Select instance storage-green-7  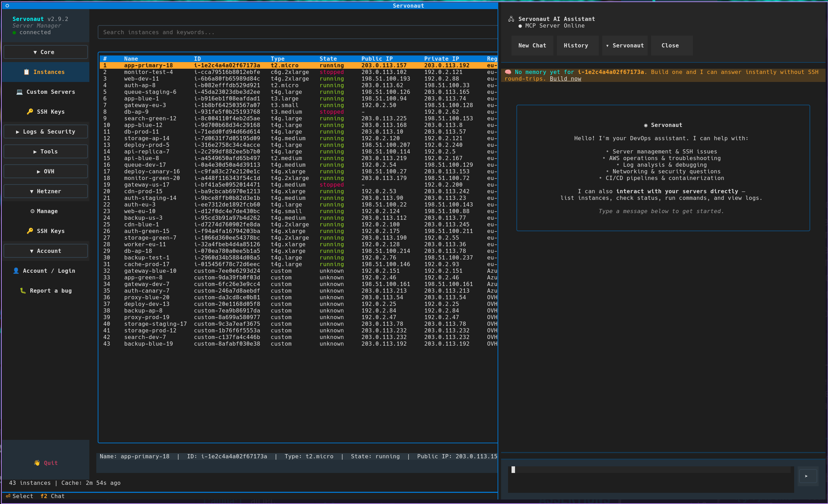[298, 238]
